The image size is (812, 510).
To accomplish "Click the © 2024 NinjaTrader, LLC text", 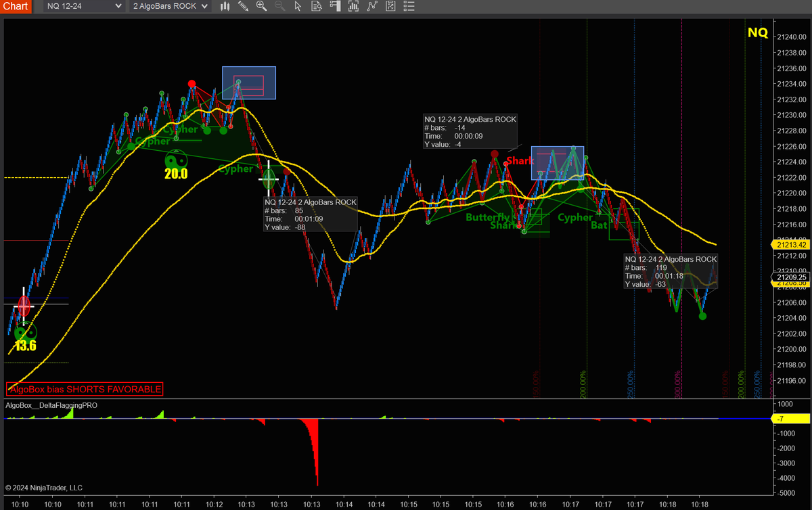I will pos(44,487).
